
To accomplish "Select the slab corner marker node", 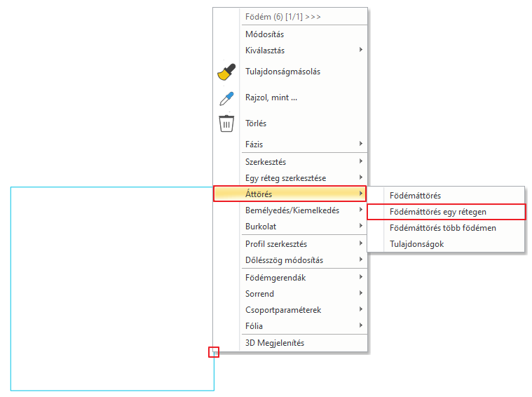I will click(214, 352).
